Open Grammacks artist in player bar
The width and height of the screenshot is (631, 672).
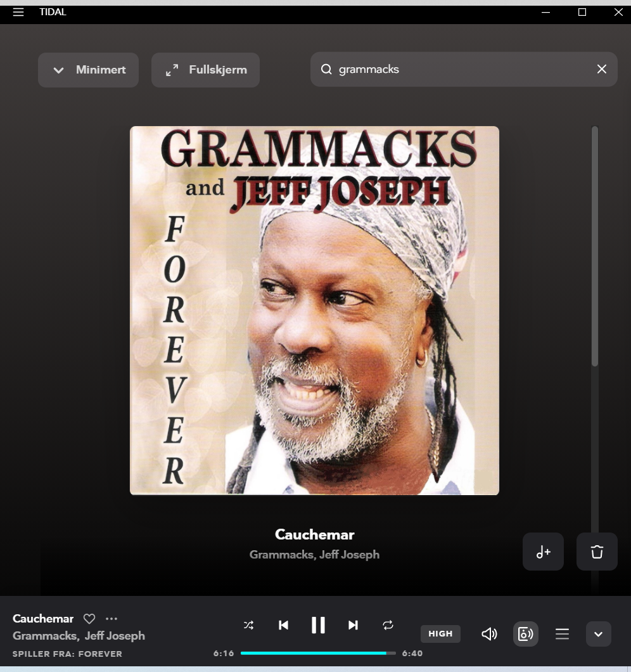(x=44, y=636)
